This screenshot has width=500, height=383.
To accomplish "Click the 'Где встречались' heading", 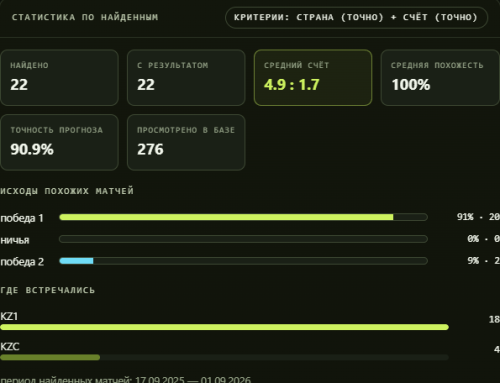I will pyautogui.click(x=47, y=290).
